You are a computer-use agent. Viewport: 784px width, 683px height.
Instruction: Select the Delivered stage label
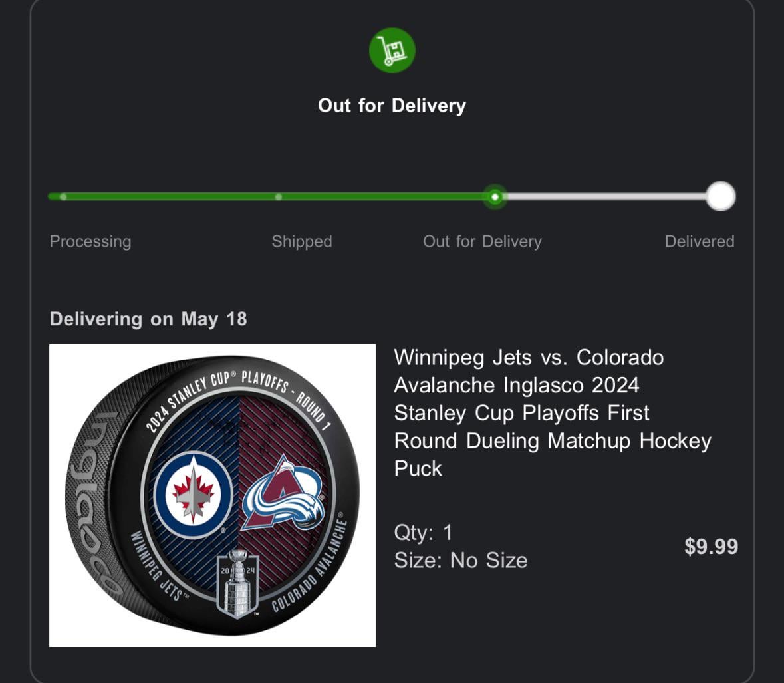point(699,241)
